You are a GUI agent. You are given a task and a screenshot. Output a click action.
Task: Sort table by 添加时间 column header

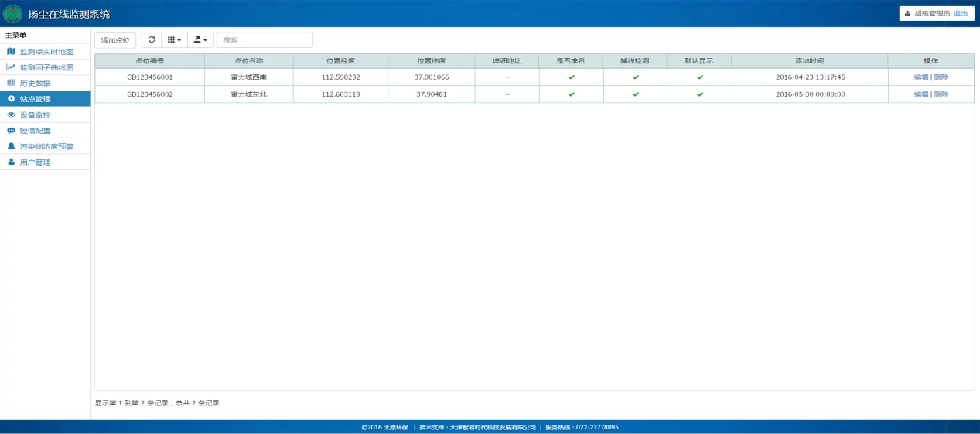809,60
